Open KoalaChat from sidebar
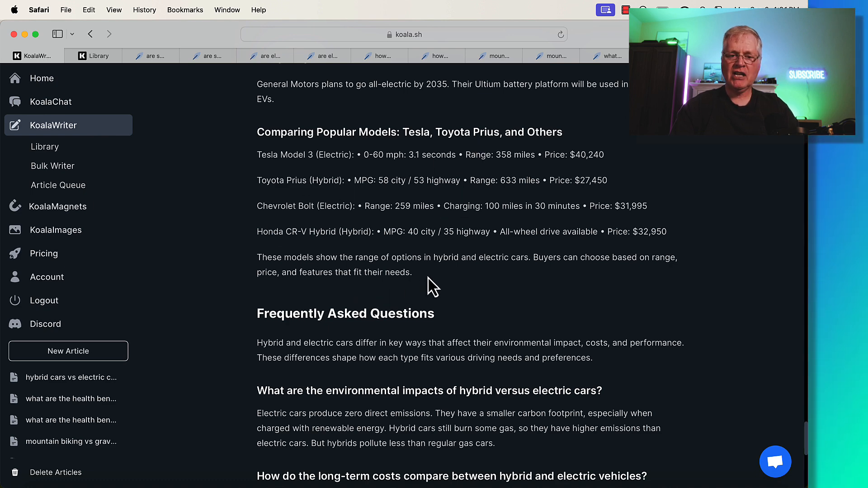This screenshot has height=488, width=868. (x=51, y=101)
